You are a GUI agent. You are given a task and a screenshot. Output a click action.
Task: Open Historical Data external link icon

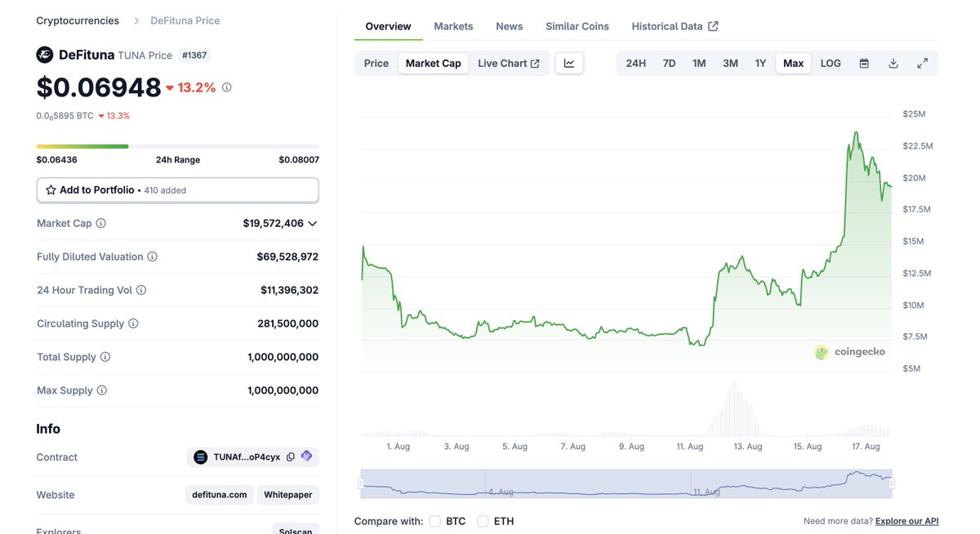coord(713,26)
